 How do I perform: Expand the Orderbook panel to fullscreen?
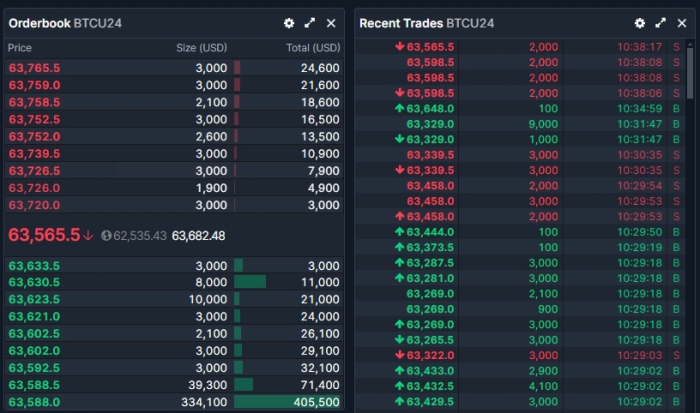pos(310,23)
